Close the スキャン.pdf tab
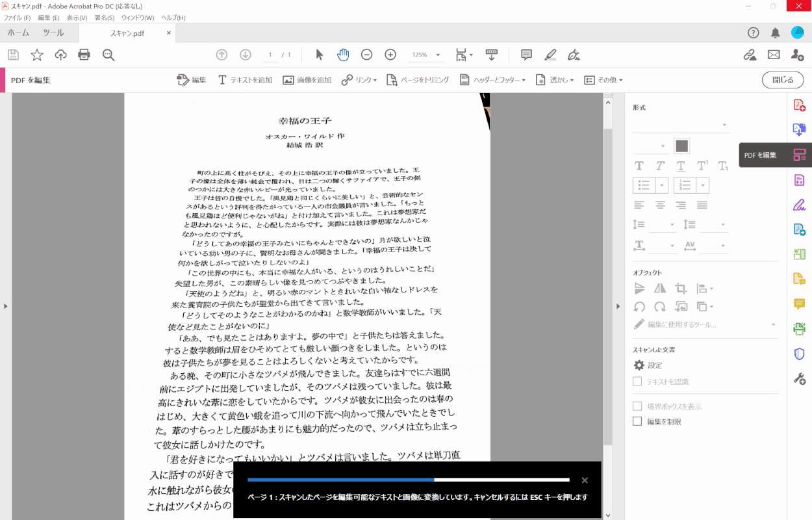The height and width of the screenshot is (520, 812). point(169,33)
